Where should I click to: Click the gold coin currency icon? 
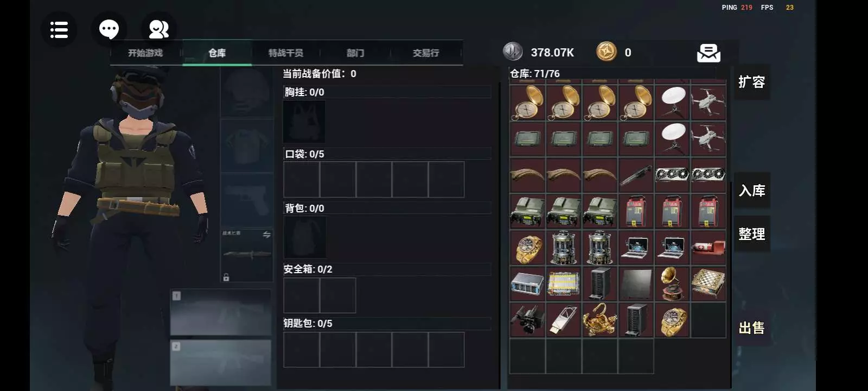click(607, 52)
